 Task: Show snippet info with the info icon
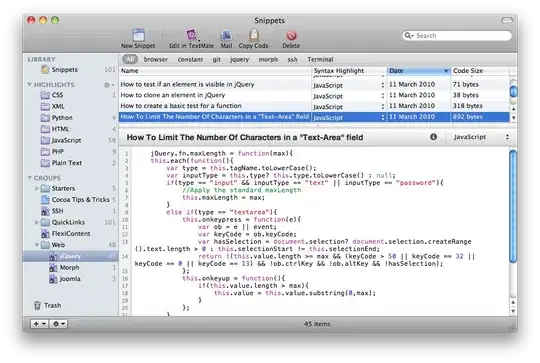433,137
